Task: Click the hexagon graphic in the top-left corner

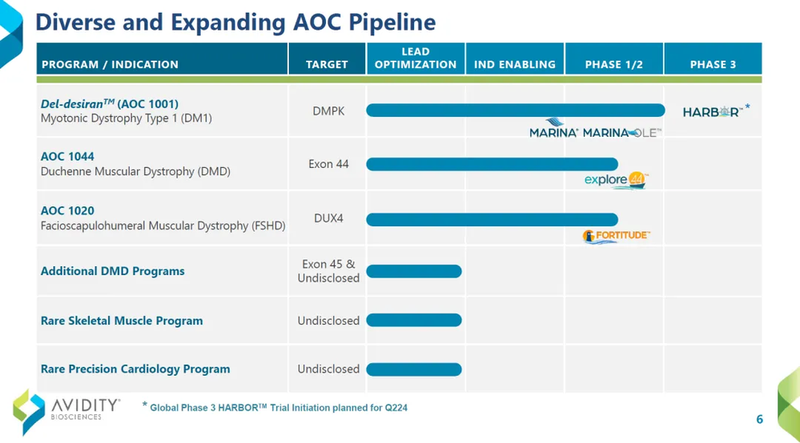Action: [12, 30]
